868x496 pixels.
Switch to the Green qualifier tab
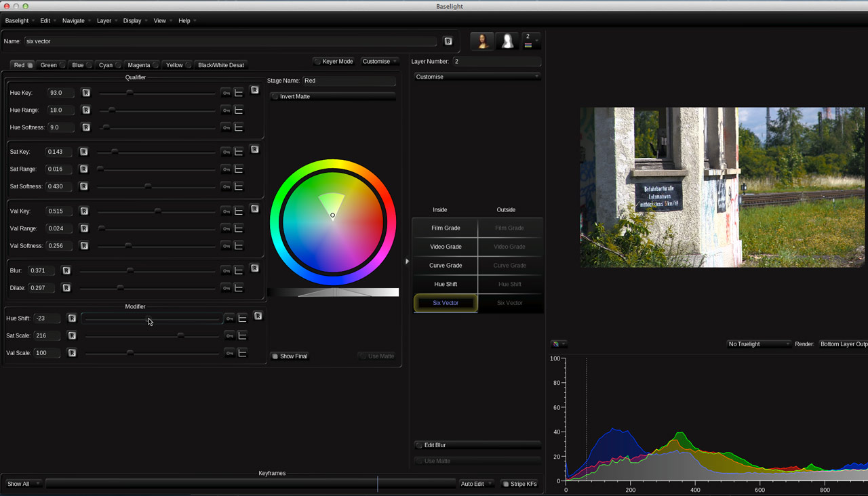pyautogui.click(x=47, y=64)
